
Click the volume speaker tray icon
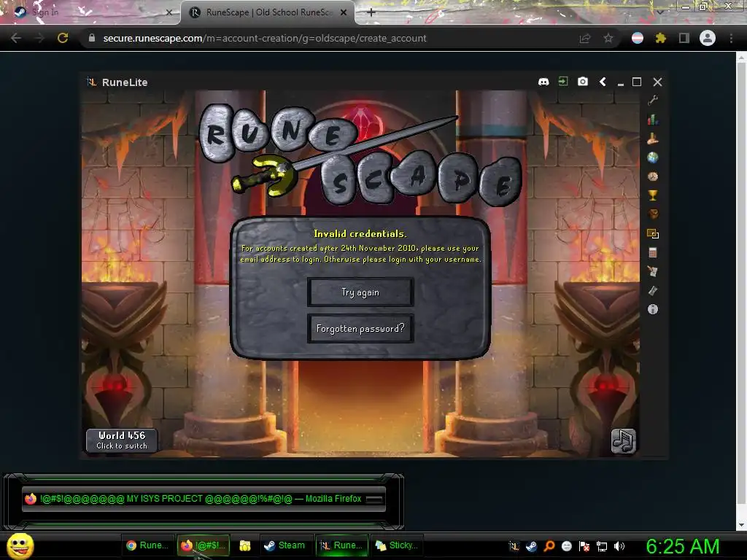[x=619, y=546]
